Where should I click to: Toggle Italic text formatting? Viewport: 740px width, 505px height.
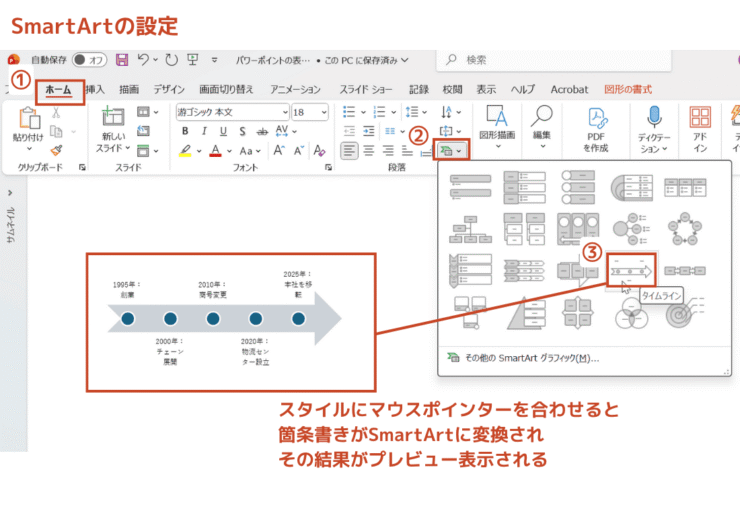(x=204, y=131)
